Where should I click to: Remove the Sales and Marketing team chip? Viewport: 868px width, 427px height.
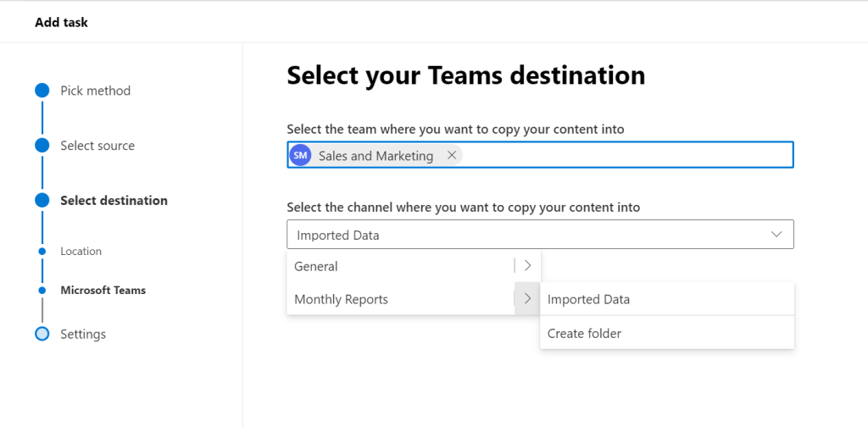click(452, 156)
